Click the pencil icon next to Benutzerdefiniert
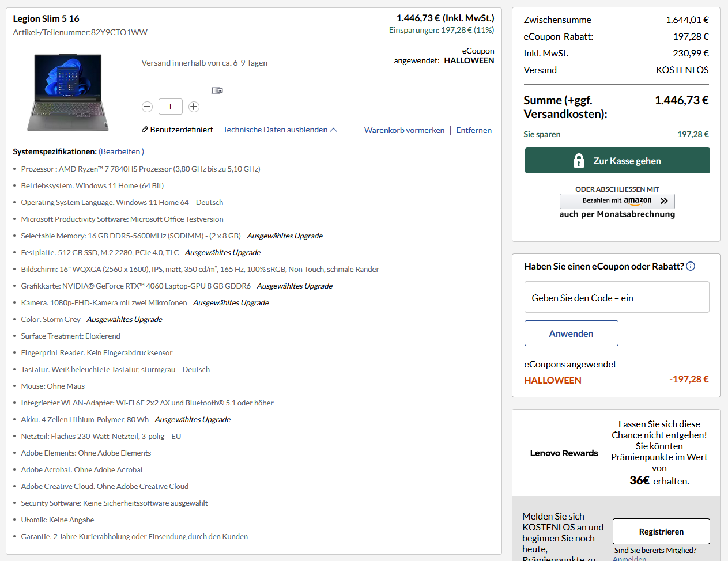This screenshot has width=728, height=561. point(145,130)
